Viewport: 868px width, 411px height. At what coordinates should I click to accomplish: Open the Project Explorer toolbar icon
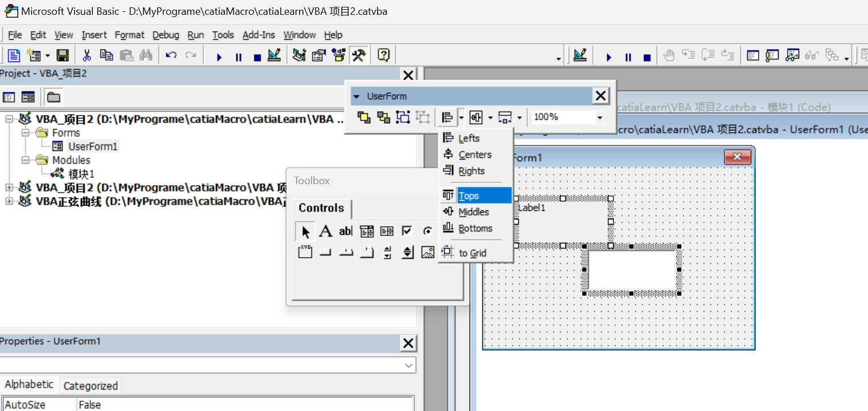(x=299, y=55)
